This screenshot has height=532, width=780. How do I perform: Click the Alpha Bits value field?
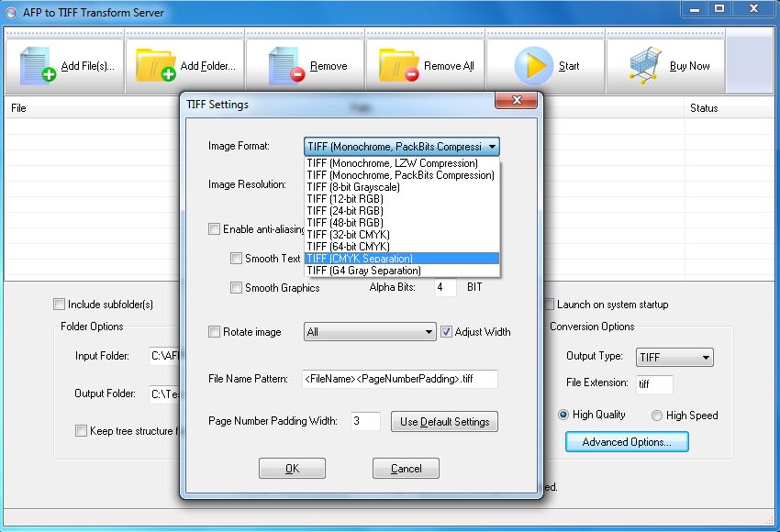pos(445,287)
